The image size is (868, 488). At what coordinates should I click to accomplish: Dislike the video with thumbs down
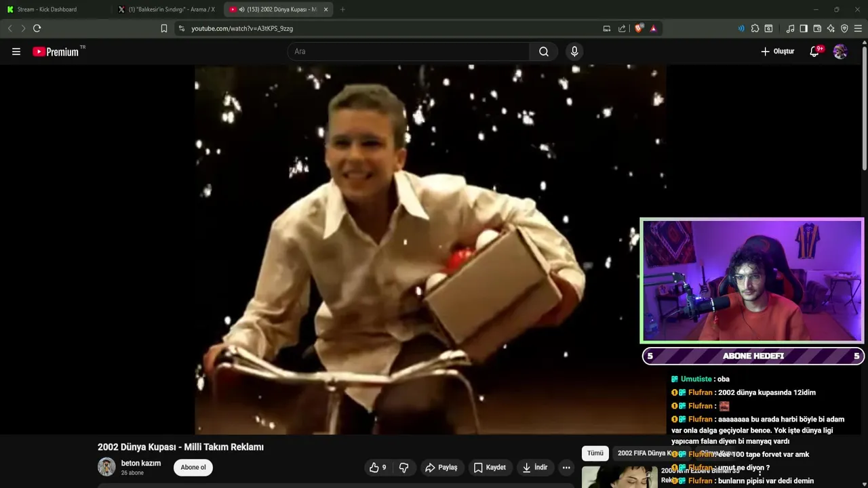pyautogui.click(x=403, y=468)
